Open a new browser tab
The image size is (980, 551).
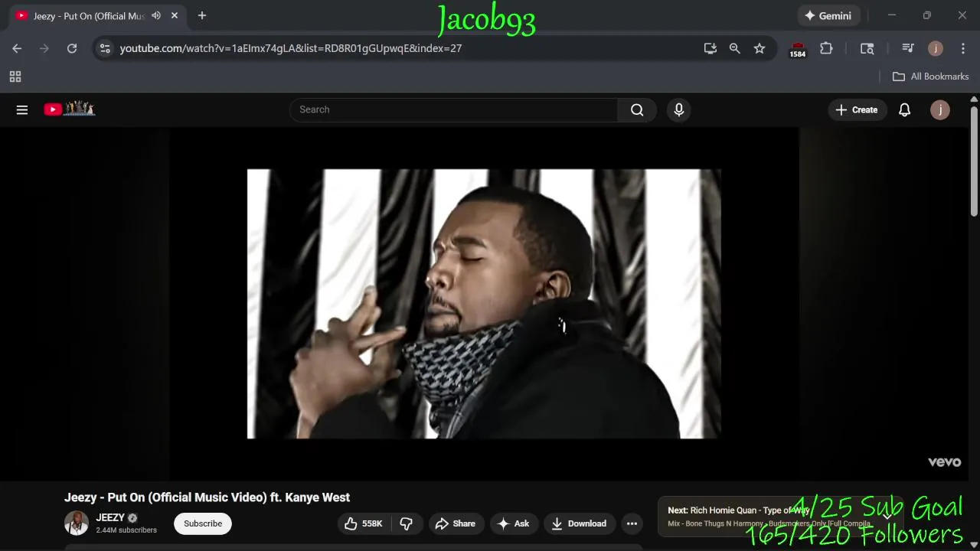tap(202, 15)
